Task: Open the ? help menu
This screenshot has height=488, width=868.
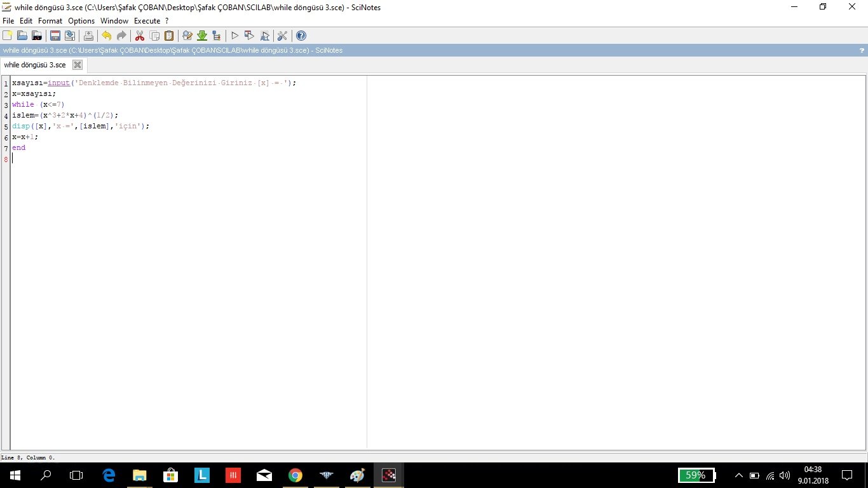Action: (167, 21)
